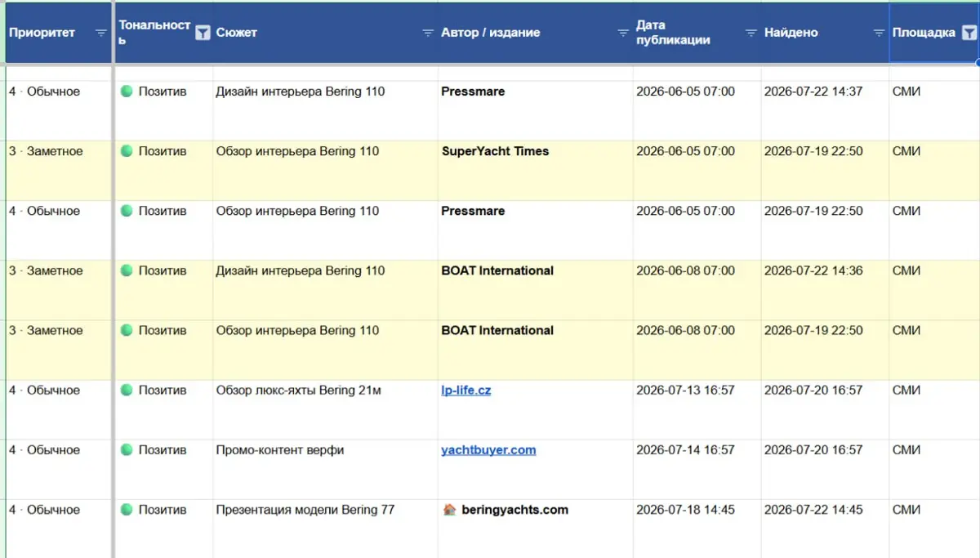Screen dimensions: 980x558
Task: Select the СМИ cell in lp-life.cz row
Action: [x=934, y=409]
